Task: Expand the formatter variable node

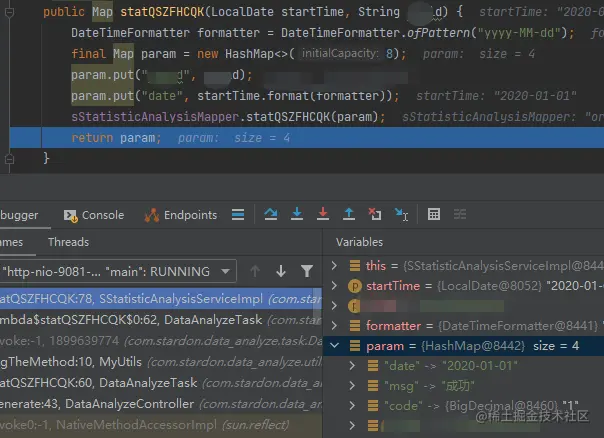Action: pos(334,326)
